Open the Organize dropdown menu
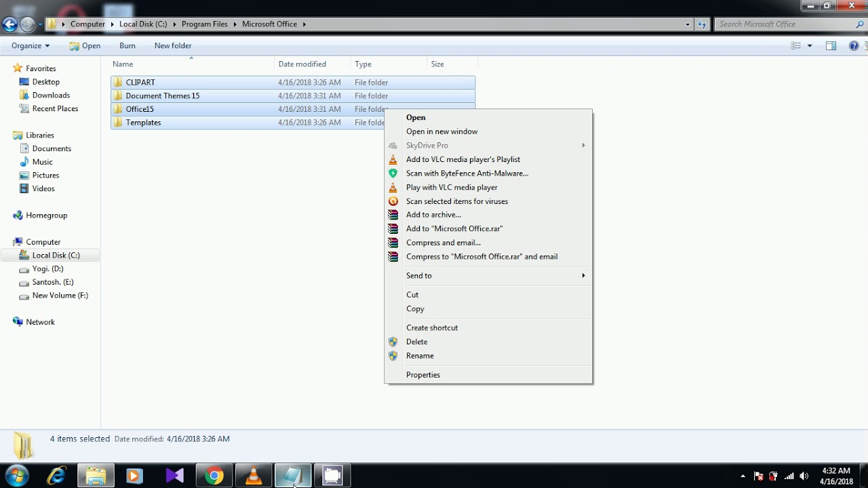Image resolution: width=868 pixels, height=488 pixels. (x=31, y=45)
